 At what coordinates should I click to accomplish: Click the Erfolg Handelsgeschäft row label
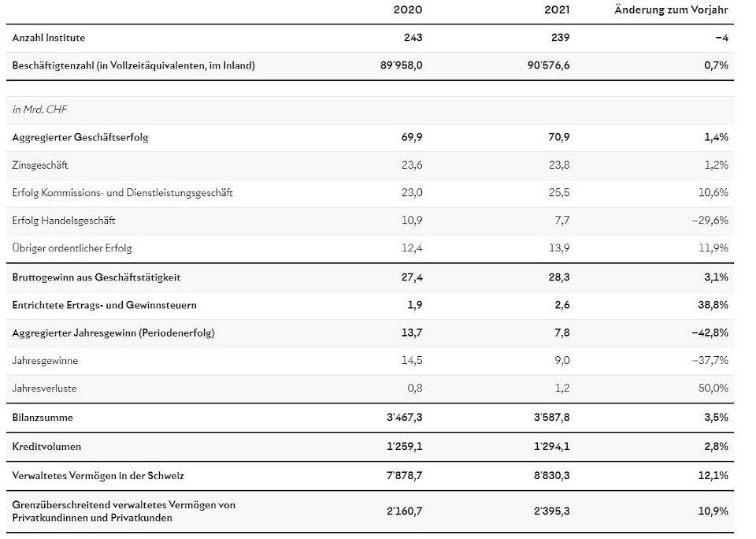click(x=64, y=221)
